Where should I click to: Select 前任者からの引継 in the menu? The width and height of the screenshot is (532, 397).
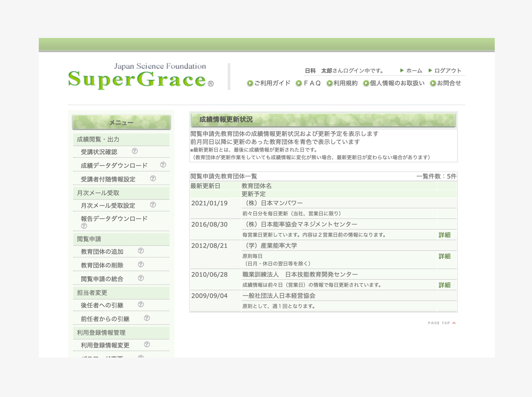[x=105, y=319]
